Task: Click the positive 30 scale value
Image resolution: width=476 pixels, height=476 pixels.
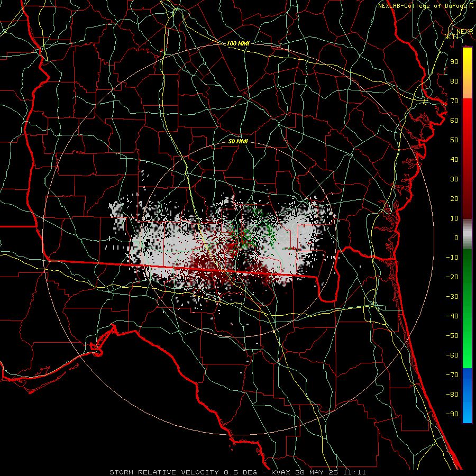Action: pyautogui.click(x=454, y=179)
